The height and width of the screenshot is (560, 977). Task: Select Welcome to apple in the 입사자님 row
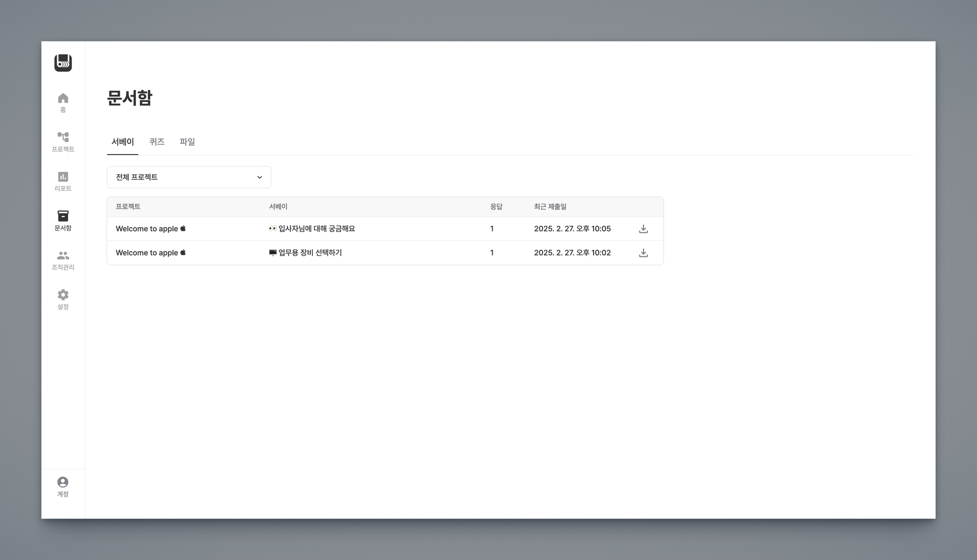(x=151, y=229)
